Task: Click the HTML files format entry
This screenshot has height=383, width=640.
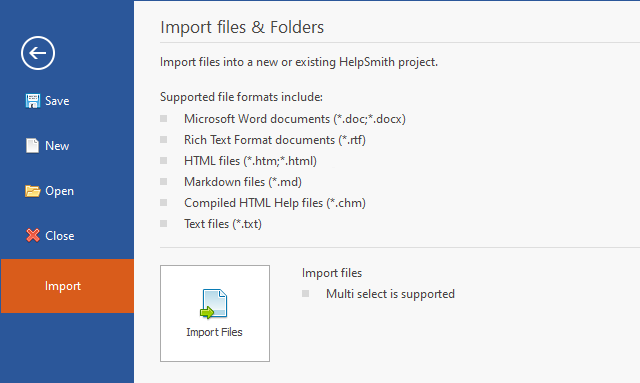Action: click(250, 161)
